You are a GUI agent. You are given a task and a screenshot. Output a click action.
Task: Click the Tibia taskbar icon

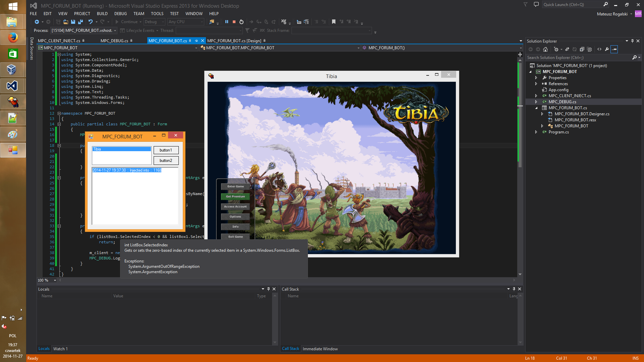[x=13, y=102]
